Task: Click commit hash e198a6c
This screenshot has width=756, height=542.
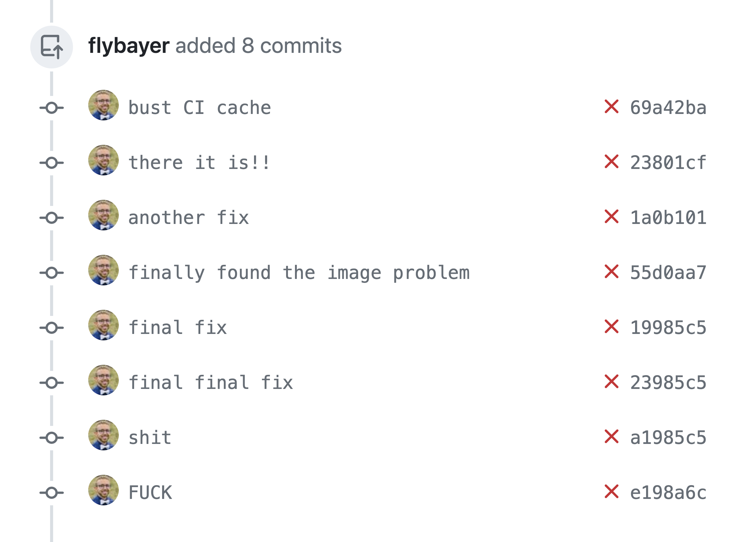Action: tap(668, 493)
